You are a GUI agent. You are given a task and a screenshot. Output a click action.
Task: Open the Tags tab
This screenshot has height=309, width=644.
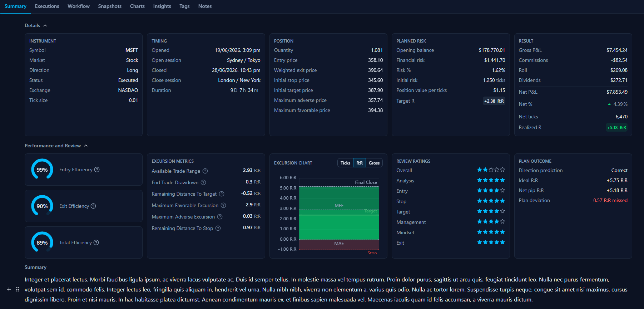coord(184,6)
